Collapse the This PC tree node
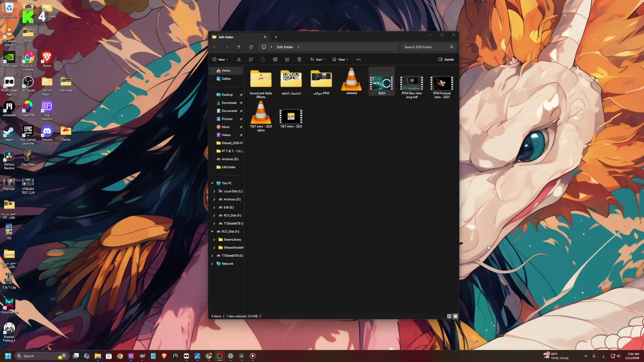 [212, 183]
